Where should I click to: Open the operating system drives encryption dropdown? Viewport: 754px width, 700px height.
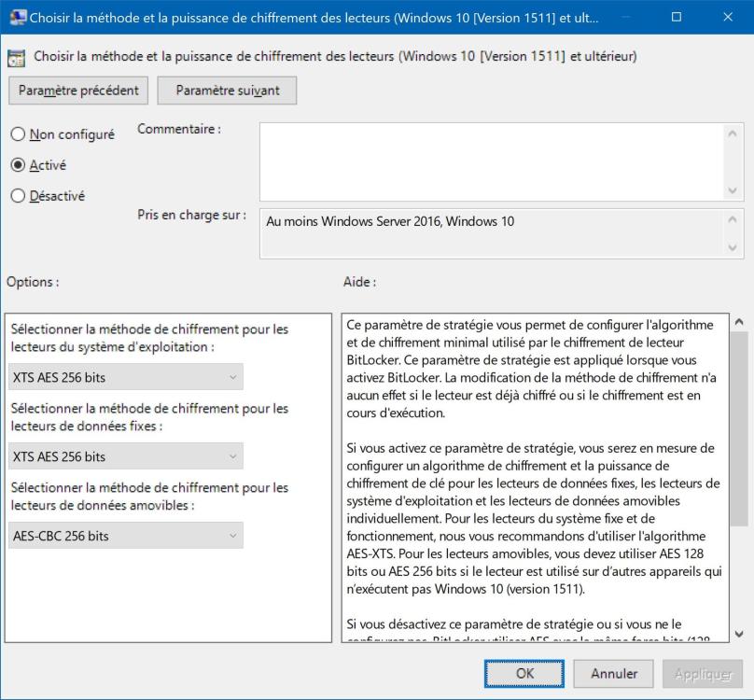point(126,377)
